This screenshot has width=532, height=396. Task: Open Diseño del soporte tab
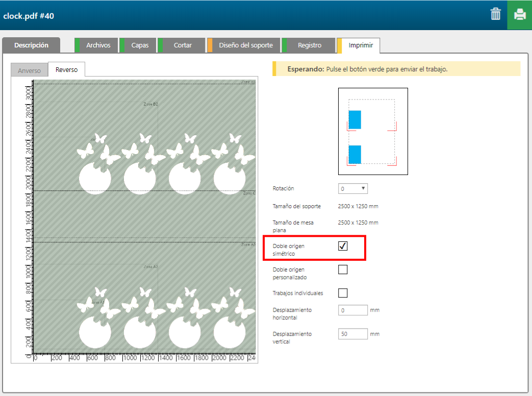[245, 45]
